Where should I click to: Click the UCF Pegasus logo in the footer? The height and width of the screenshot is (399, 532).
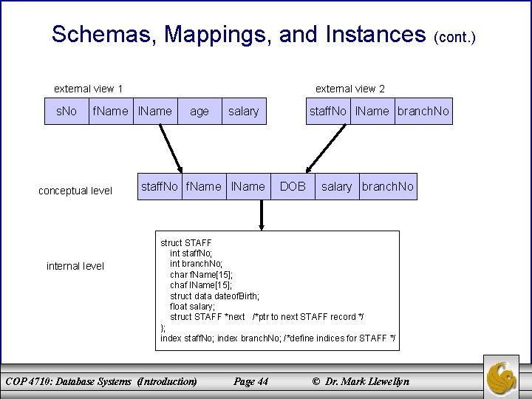tap(501, 377)
